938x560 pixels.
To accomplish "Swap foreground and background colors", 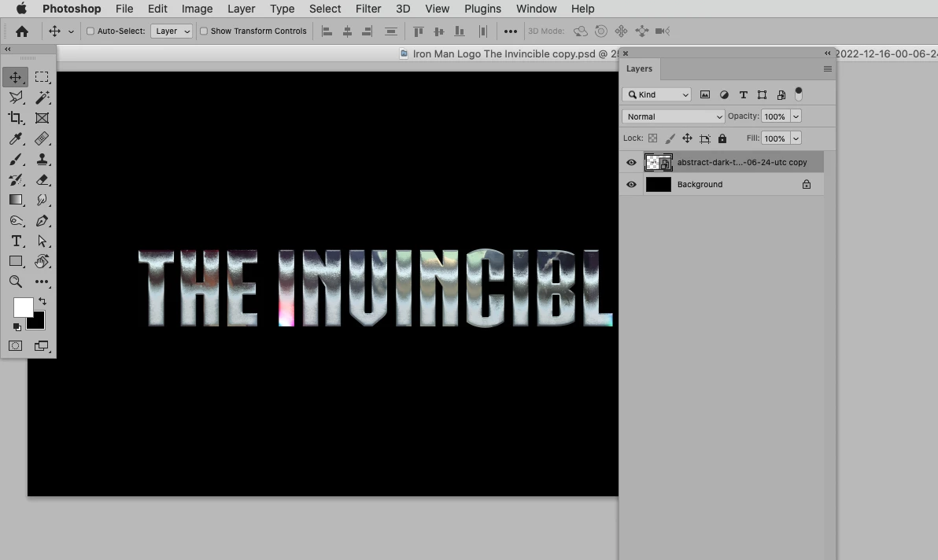I will click(x=42, y=301).
